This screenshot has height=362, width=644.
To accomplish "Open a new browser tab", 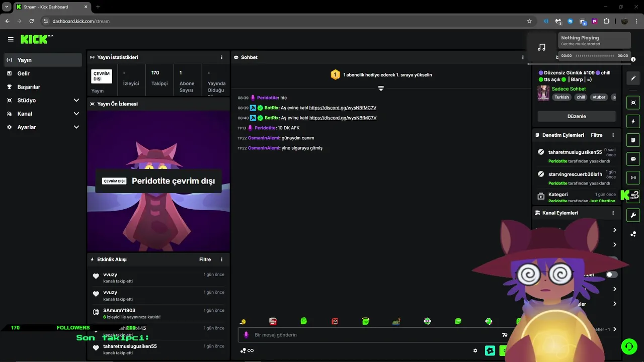I will pyautogui.click(x=98, y=7).
